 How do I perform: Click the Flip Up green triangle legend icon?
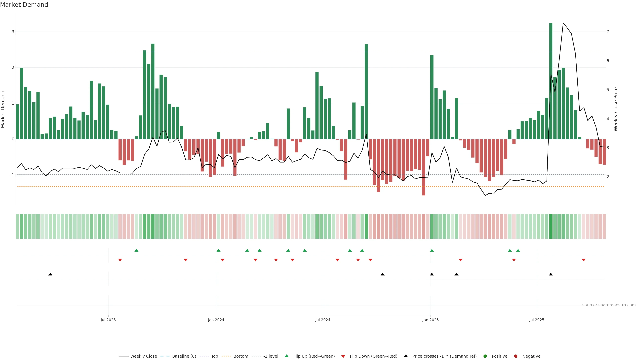[x=287, y=356]
